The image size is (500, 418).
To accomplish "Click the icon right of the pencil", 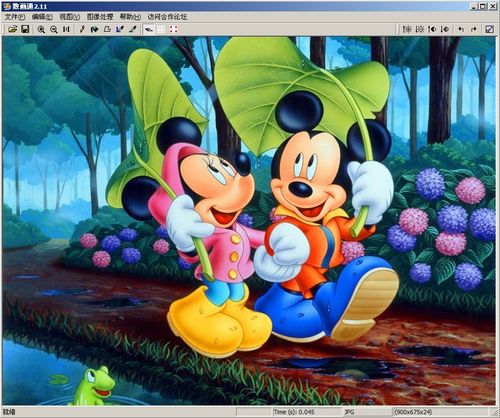I will 95,29.
